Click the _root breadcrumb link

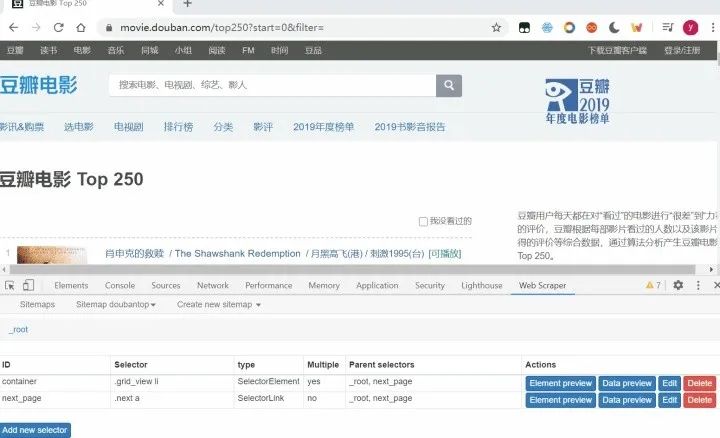18,330
